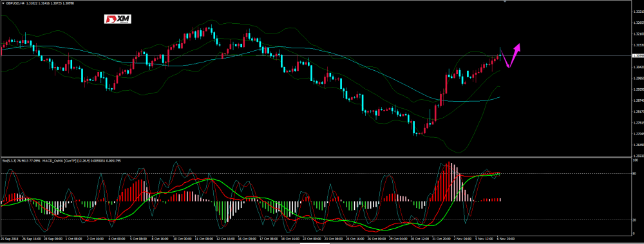Click the 31 Oct 20:00 time label

442,239
